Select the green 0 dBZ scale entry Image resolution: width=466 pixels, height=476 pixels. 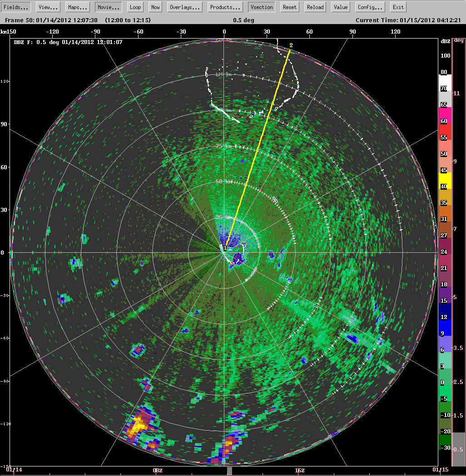(445, 383)
